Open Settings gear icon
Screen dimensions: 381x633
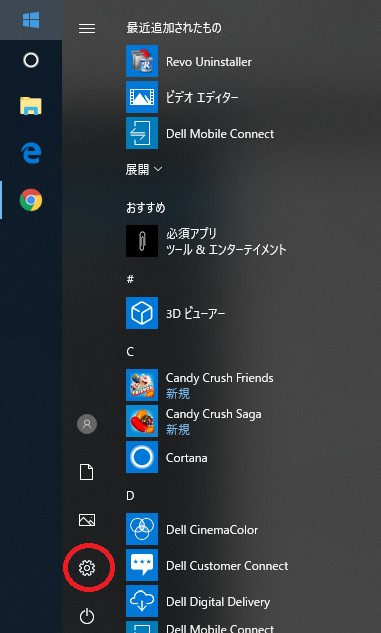click(87, 568)
